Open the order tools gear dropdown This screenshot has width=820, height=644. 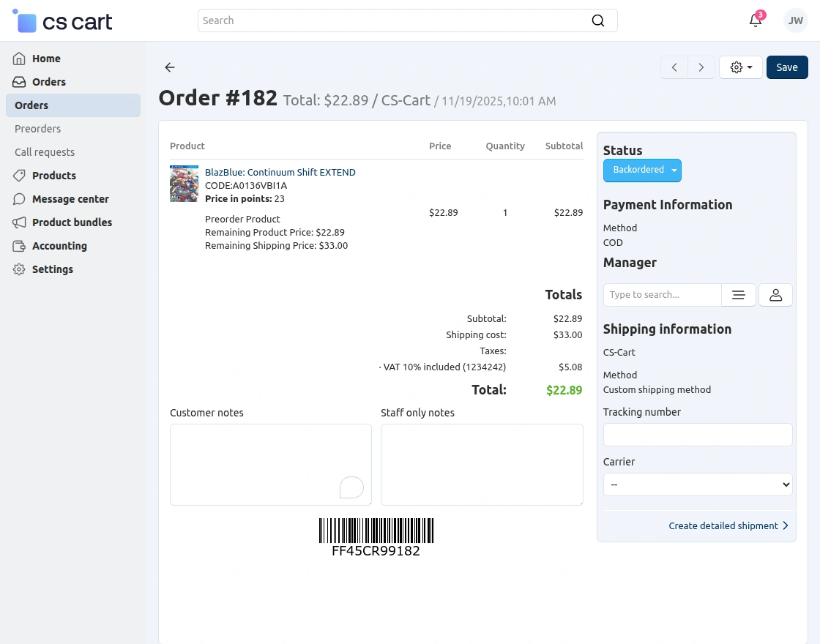coord(740,67)
